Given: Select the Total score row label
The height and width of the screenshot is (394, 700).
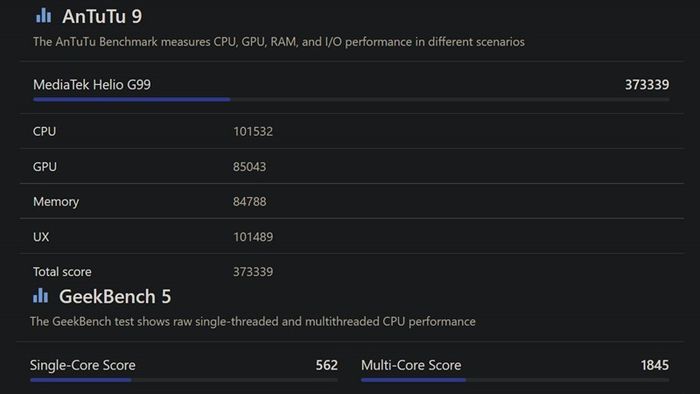Looking at the screenshot, I should (62, 272).
